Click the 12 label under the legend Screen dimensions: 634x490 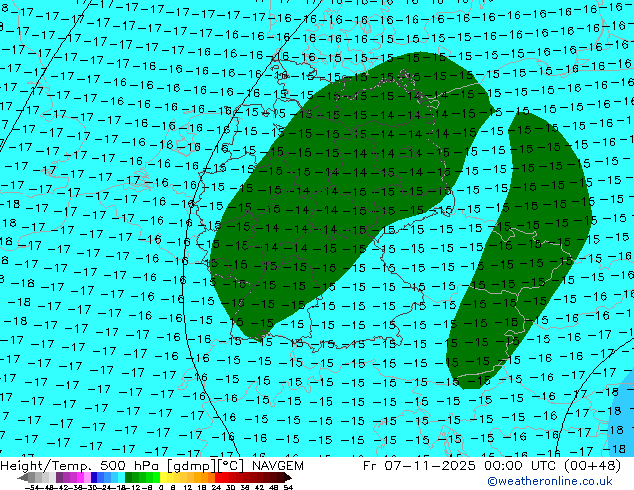[187, 487]
